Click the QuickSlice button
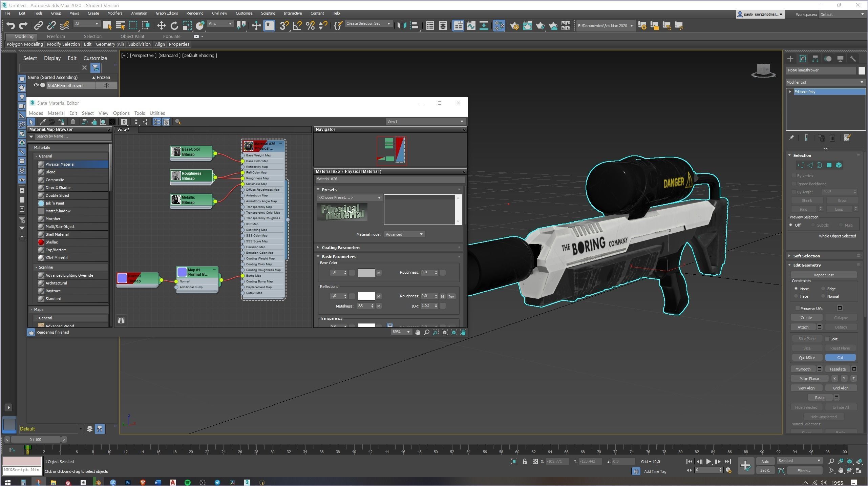The height and width of the screenshot is (486, 868). click(x=807, y=358)
